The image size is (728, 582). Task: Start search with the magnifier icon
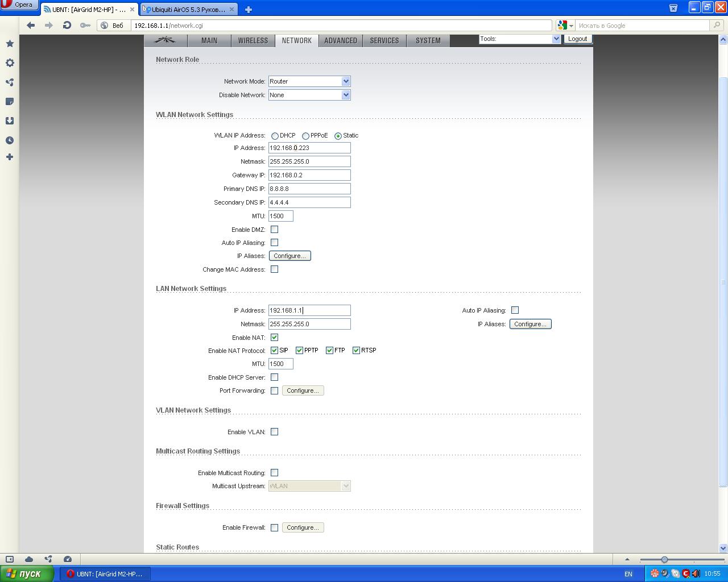click(717, 26)
